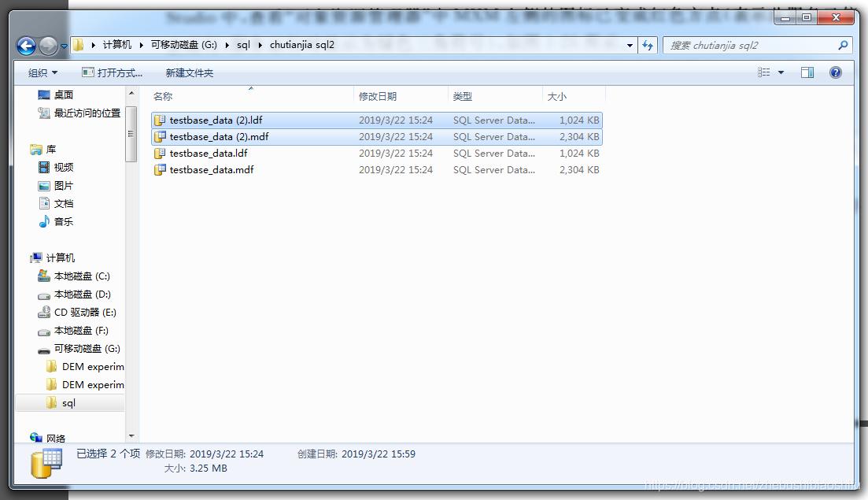Click the 本地磁盘 (C:) drive icon
The image size is (868, 500).
pyautogui.click(x=44, y=276)
